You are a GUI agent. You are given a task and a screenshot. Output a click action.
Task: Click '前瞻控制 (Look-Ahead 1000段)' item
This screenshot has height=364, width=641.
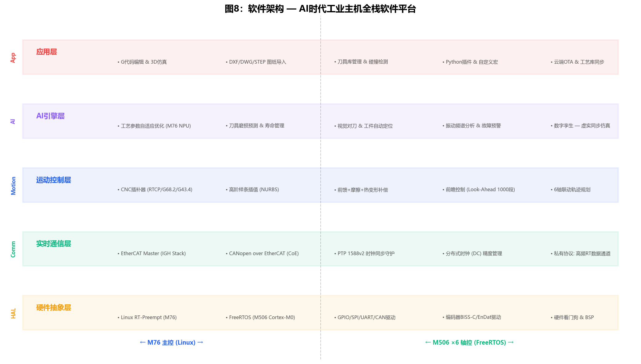pyautogui.click(x=479, y=190)
